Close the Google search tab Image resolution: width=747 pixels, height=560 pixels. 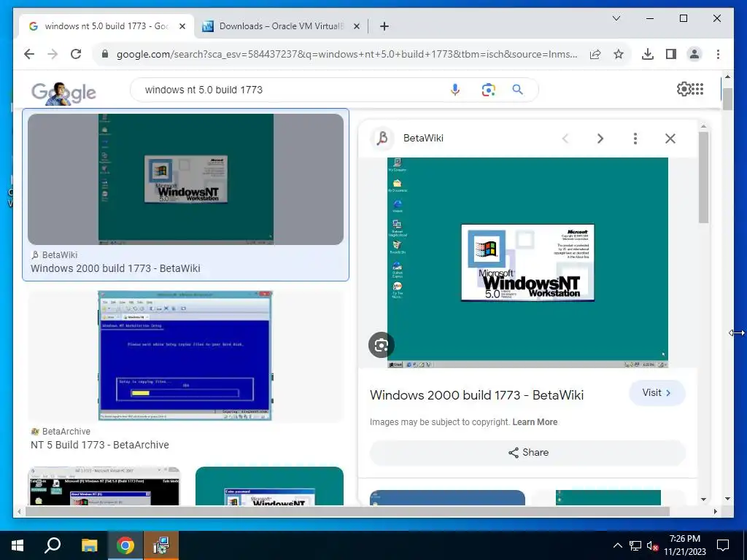[182, 26]
